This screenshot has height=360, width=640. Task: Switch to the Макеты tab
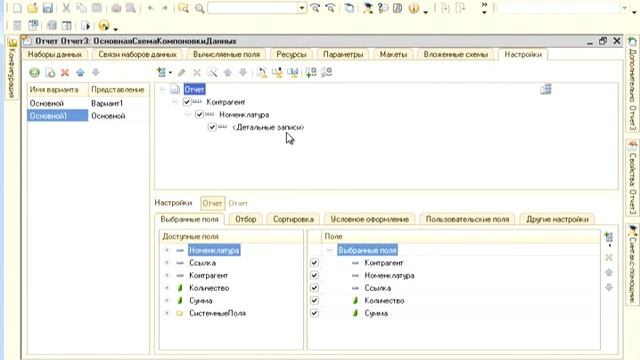pyautogui.click(x=393, y=54)
